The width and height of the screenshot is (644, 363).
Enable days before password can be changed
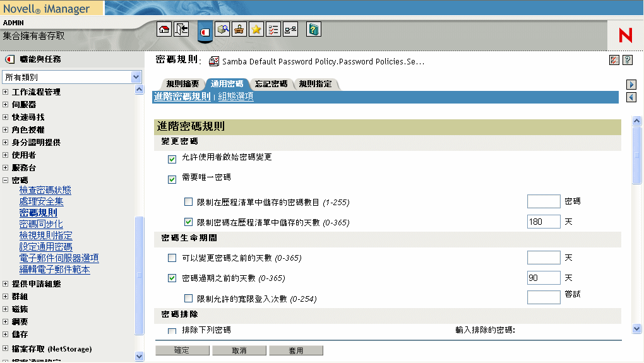tap(172, 258)
